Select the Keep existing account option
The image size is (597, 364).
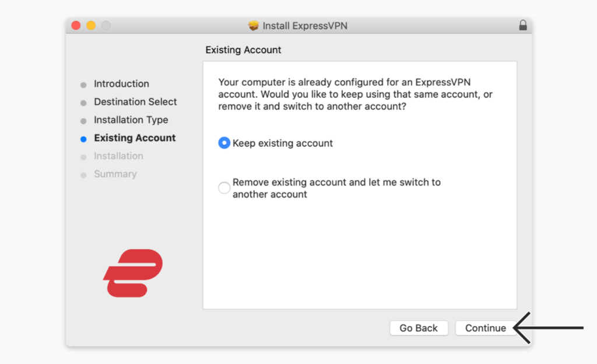[224, 143]
